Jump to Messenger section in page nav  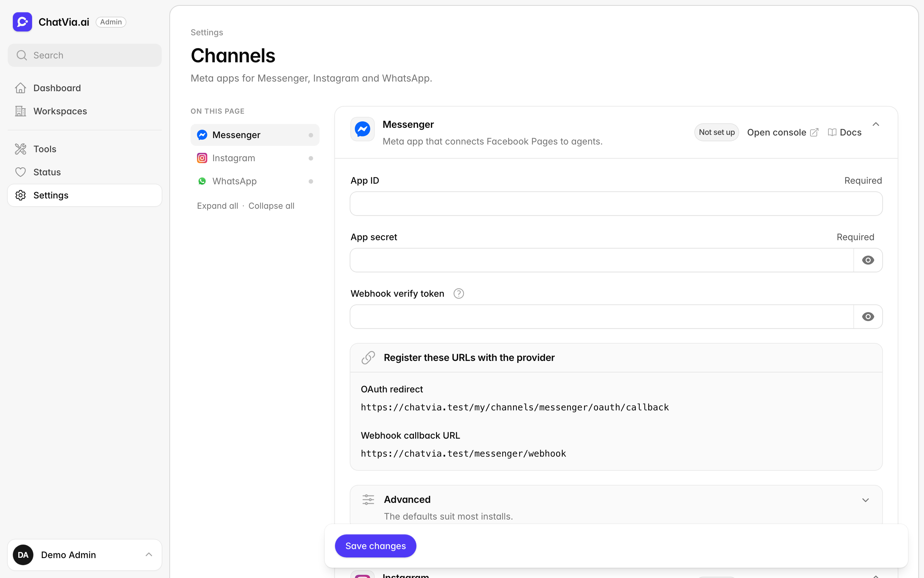tap(255, 135)
